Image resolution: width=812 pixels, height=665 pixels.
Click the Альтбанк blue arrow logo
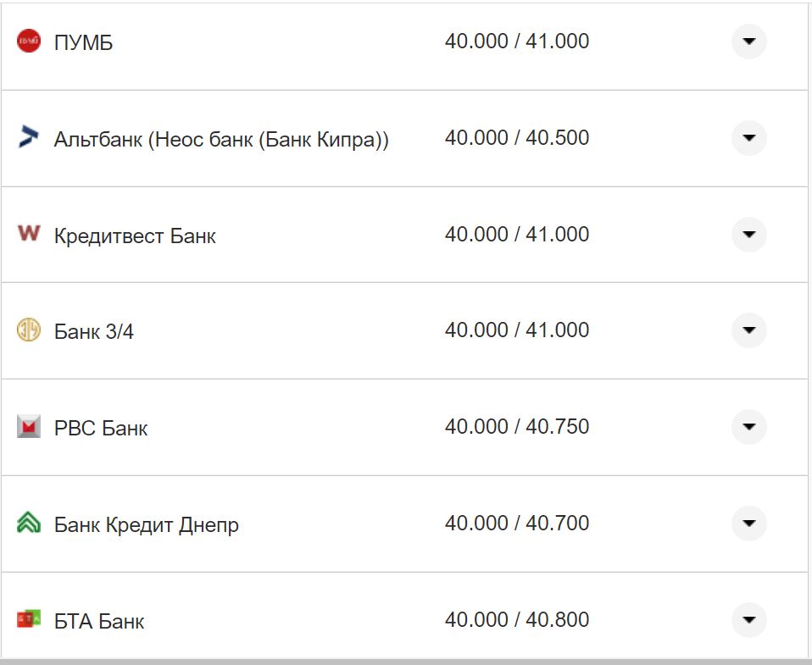(29, 137)
